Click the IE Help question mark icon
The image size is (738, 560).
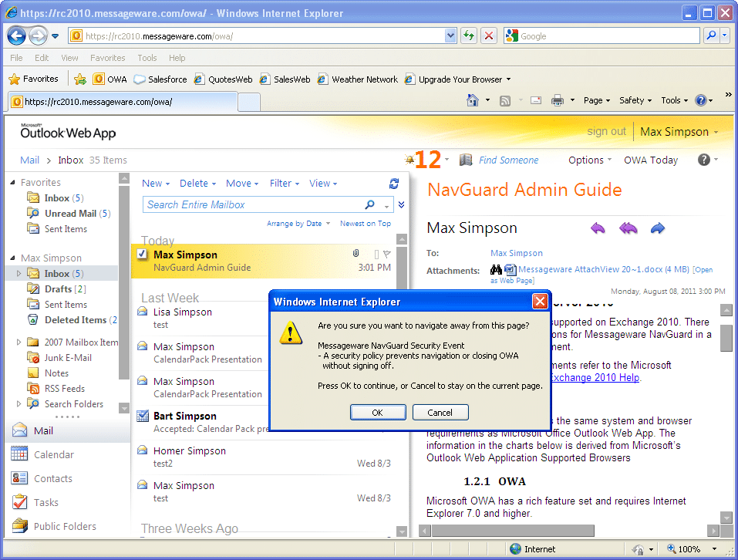click(x=700, y=100)
